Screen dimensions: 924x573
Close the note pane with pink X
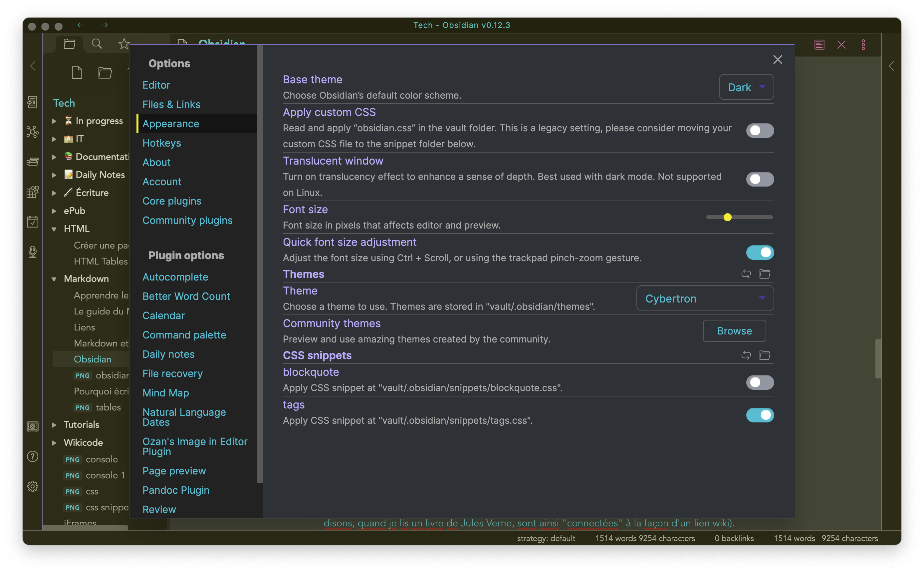(841, 45)
